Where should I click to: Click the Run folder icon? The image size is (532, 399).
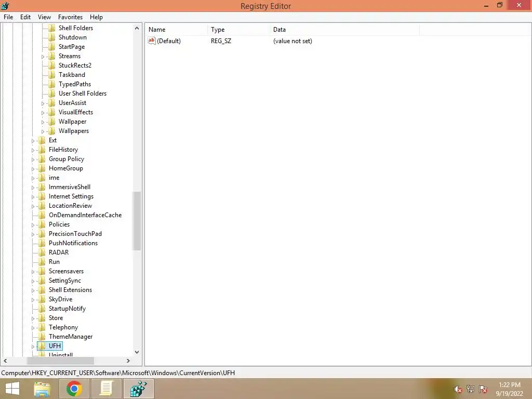point(42,262)
